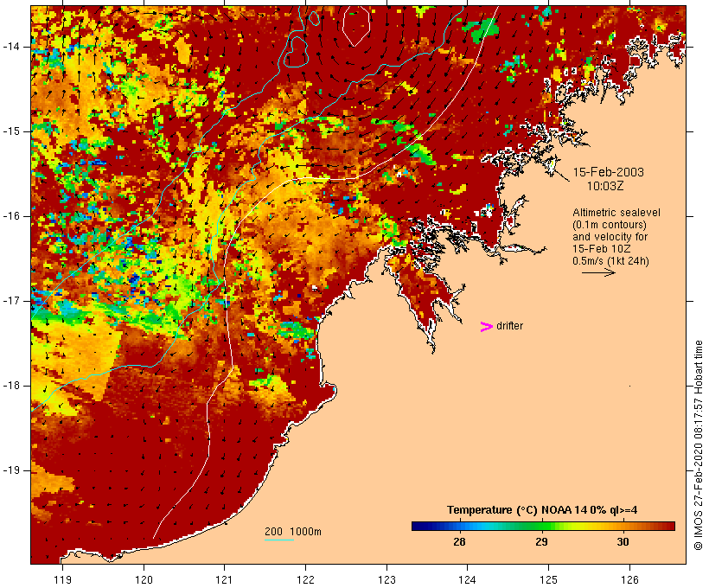Image resolution: width=709 pixels, height=588 pixels.
Task: Click the time text '10:03Z'
Action: 605,186
